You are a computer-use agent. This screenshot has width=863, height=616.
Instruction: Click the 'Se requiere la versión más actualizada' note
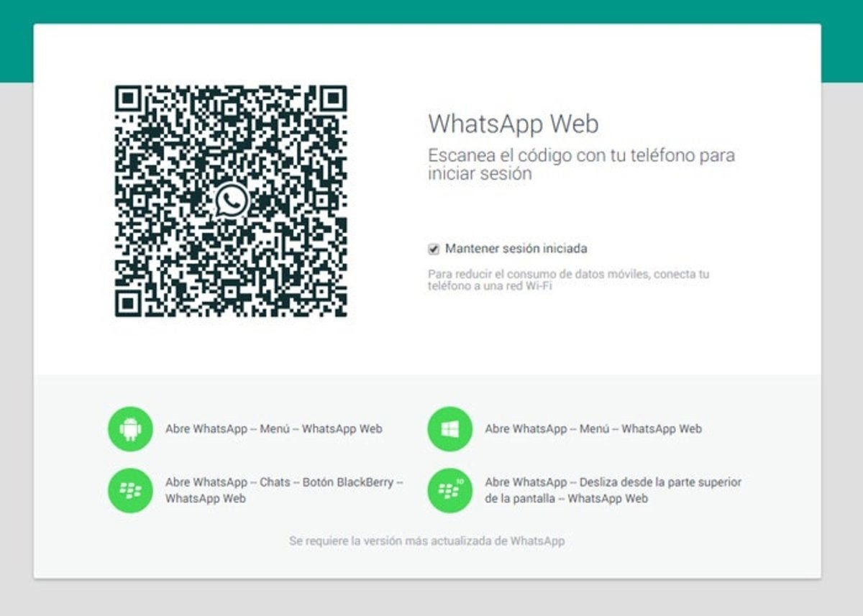(427, 541)
